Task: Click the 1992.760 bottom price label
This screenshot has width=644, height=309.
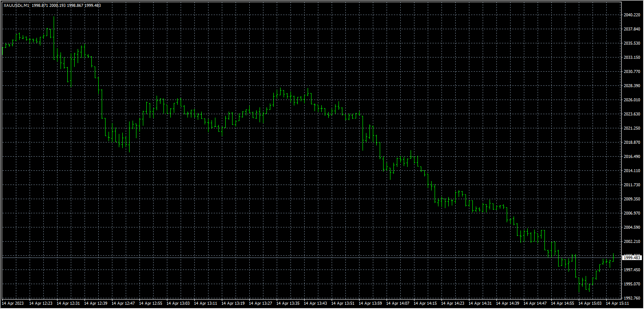Action: click(632, 298)
